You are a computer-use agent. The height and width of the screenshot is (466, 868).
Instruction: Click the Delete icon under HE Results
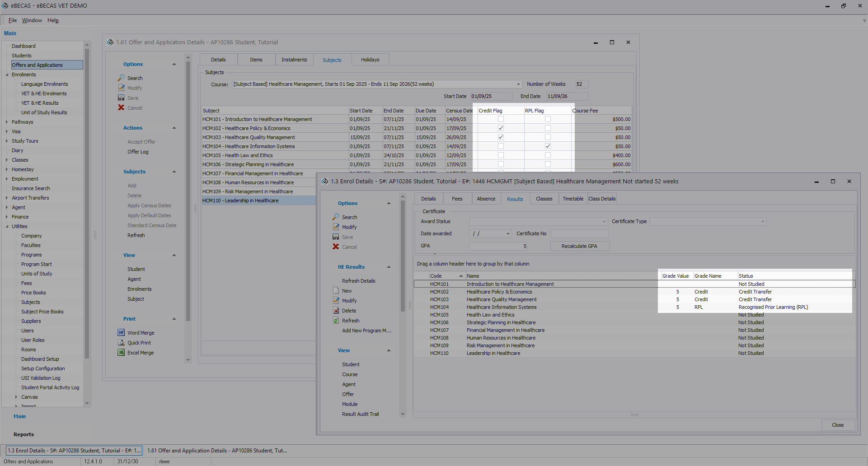pyautogui.click(x=336, y=311)
